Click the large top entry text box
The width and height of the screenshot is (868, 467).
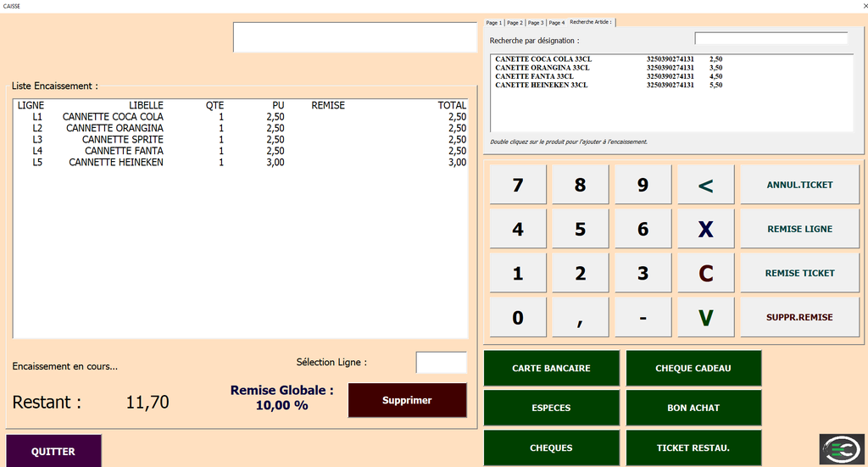(x=355, y=37)
